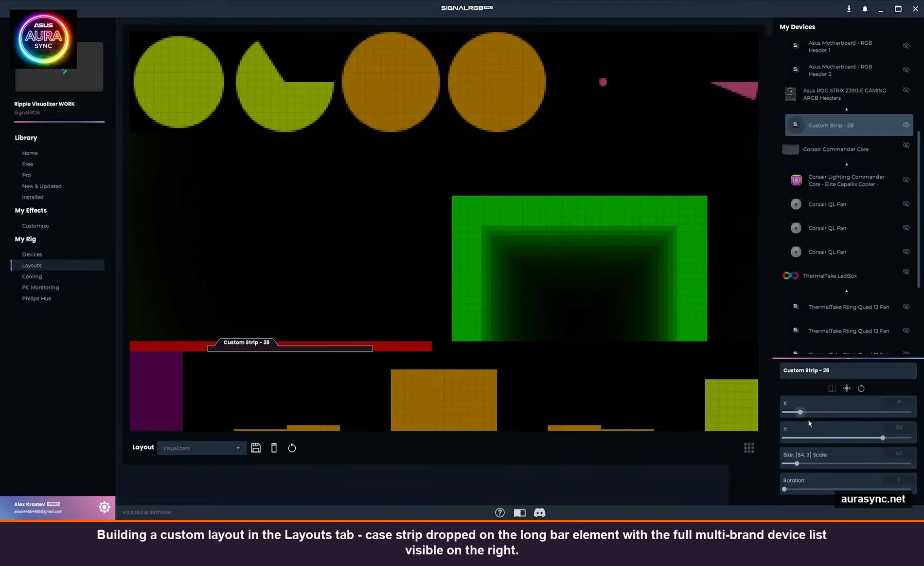Open Customize under My Effects
The height and width of the screenshot is (566, 924).
pos(35,225)
